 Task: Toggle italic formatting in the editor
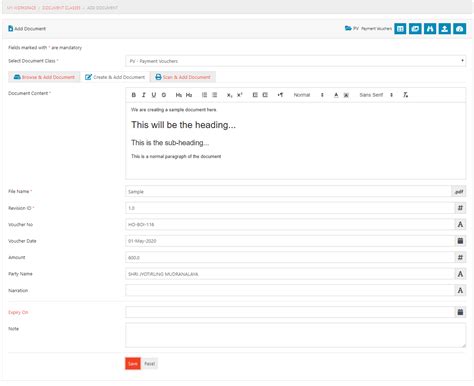point(144,95)
